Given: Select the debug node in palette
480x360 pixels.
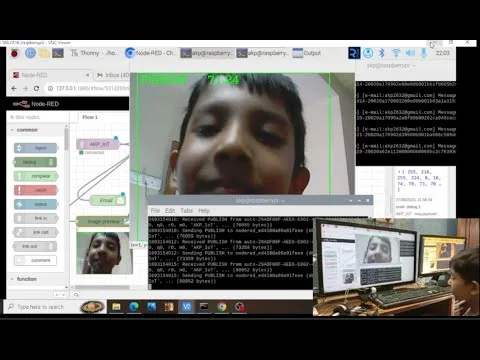Looking at the screenshot, I should tap(35, 162).
